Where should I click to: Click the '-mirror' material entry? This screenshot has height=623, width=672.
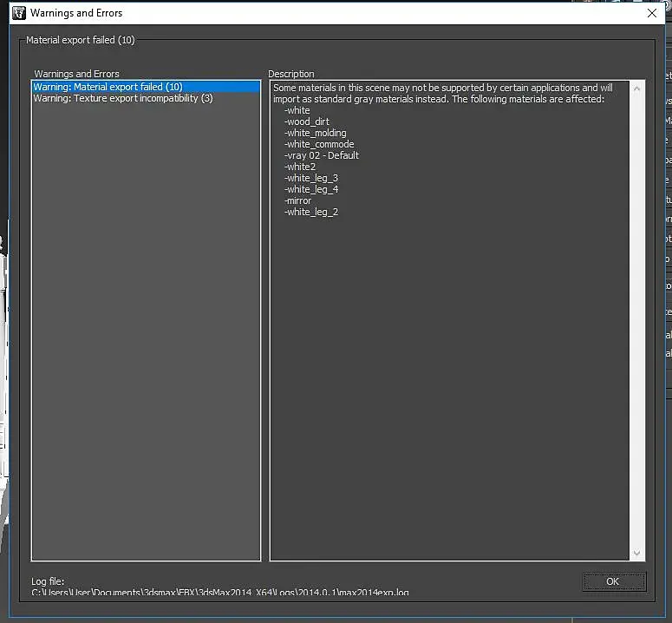298,200
